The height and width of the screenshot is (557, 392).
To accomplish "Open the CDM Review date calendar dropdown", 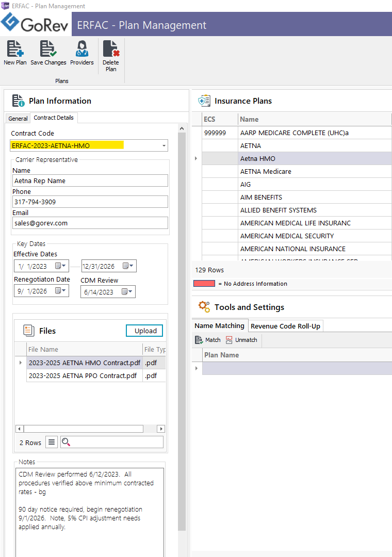I will pos(127,291).
